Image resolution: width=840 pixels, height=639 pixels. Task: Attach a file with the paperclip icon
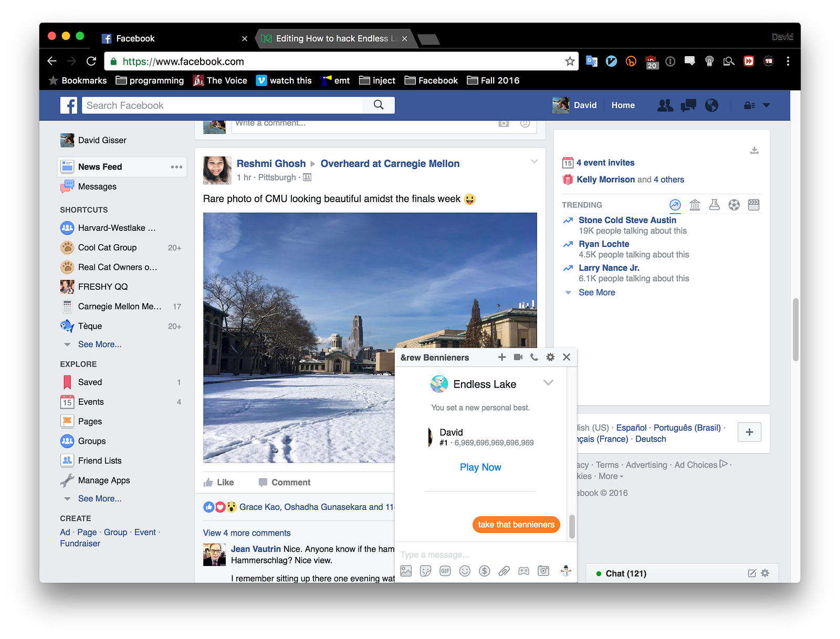click(x=504, y=571)
